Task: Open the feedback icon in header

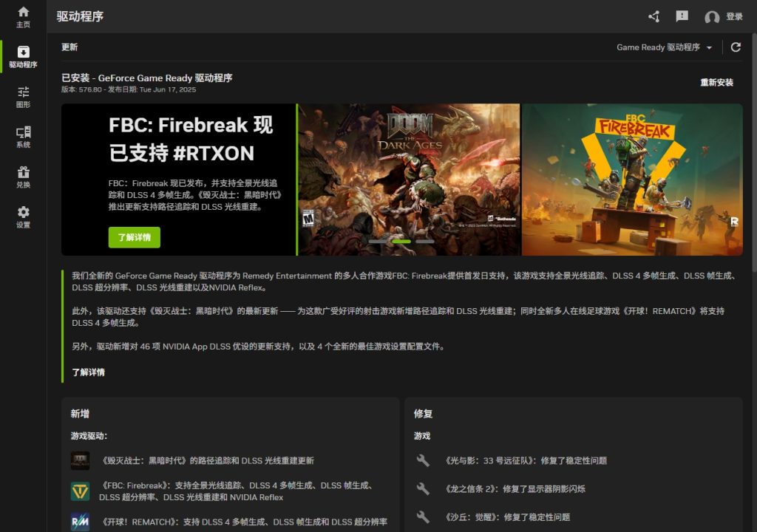Action: click(682, 17)
